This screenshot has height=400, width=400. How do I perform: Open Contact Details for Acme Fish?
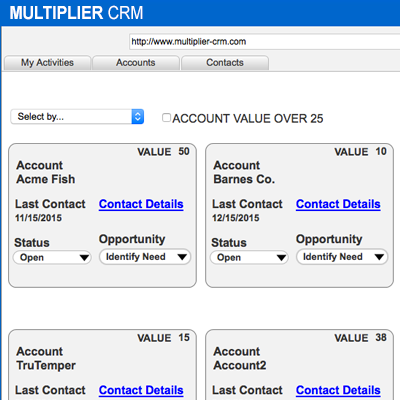tap(141, 204)
